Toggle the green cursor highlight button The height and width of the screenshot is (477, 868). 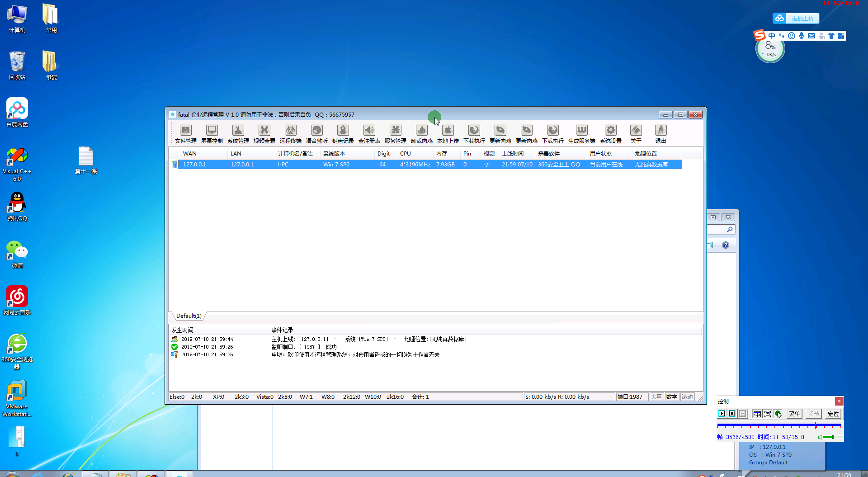(778, 414)
